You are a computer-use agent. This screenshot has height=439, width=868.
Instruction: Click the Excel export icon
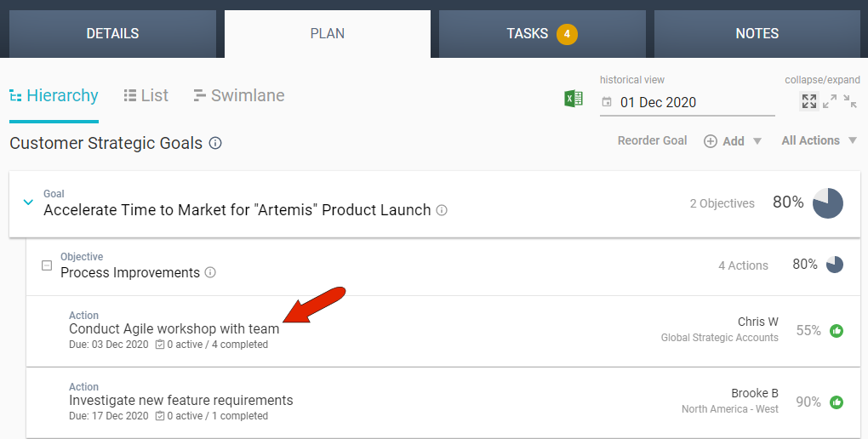(574, 99)
